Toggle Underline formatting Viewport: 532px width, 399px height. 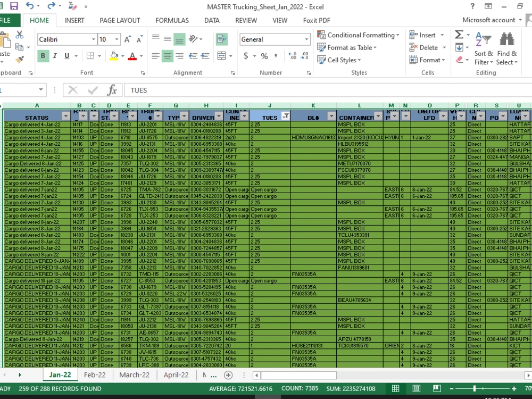pyautogui.click(x=67, y=56)
